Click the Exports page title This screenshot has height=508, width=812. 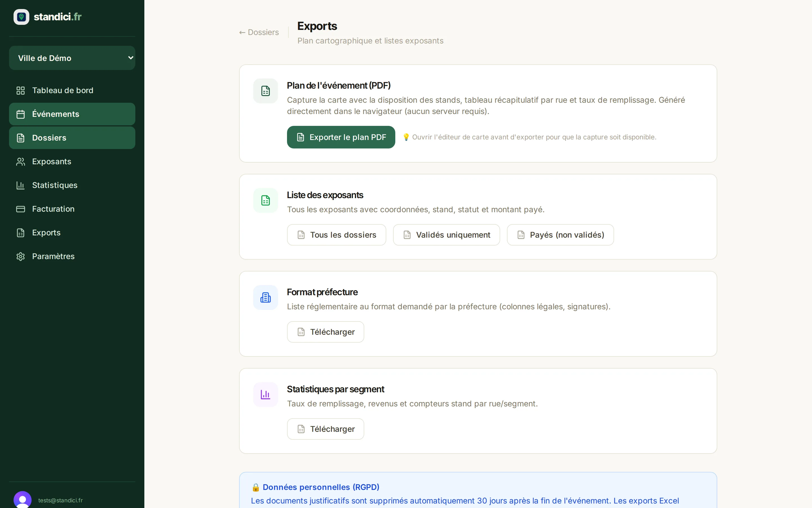(317, 26)
